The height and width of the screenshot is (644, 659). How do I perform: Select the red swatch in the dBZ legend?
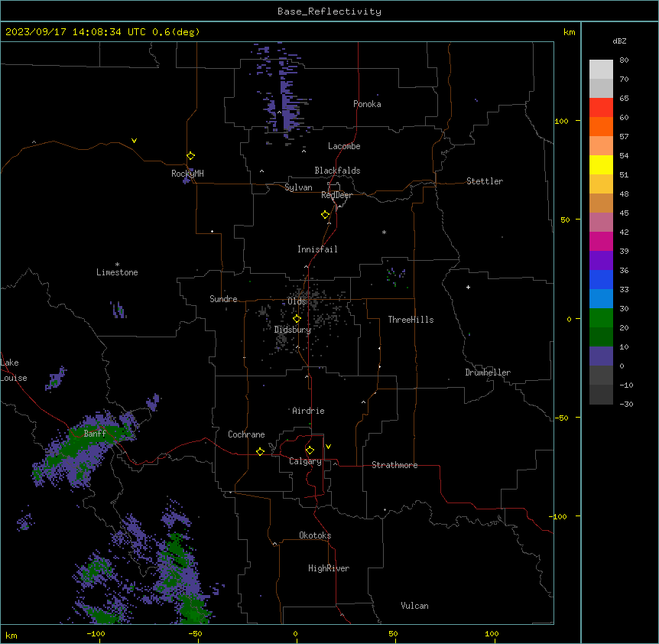point(601,108)
